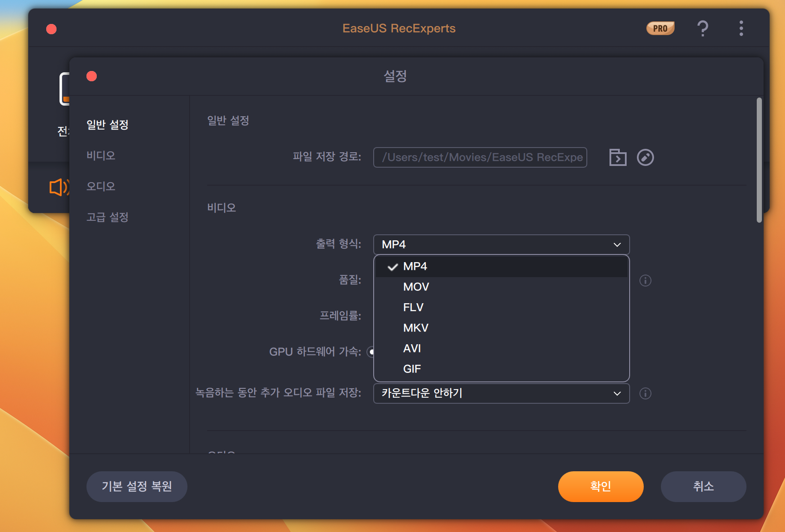Open the save path folder icon
The image size is (785, 532).
(x=618, y=157)
